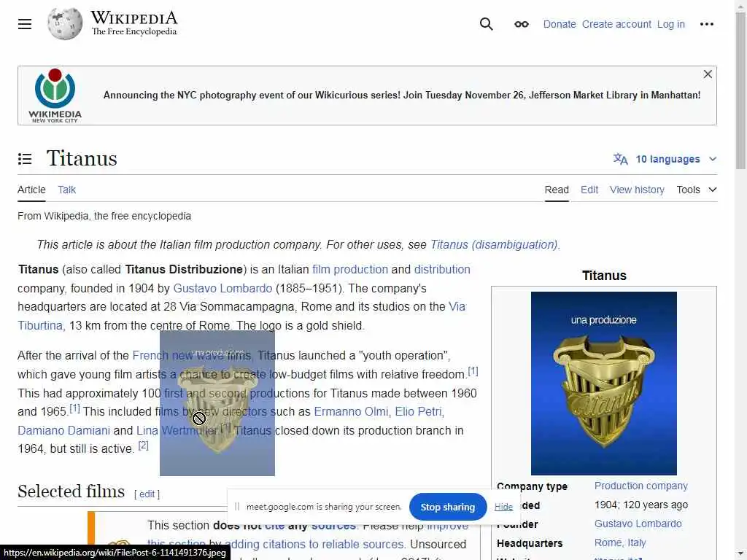Grab the sharing bar drag handle
Image resolution: width=747 pixels, height=560 pixels.
237,507
